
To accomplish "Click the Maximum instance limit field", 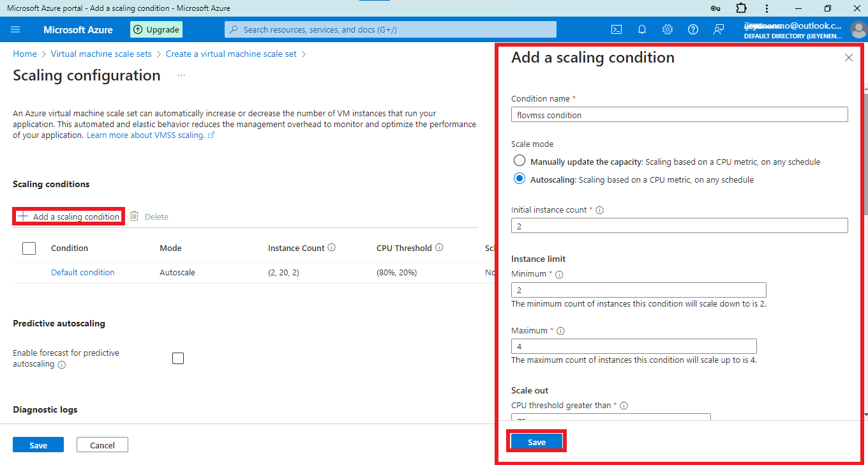I will pos(634,346).
